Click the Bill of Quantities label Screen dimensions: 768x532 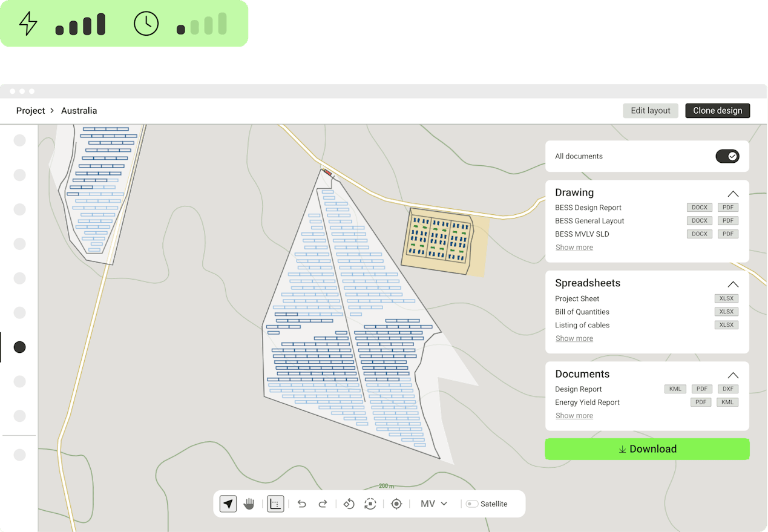click(582, 312)
